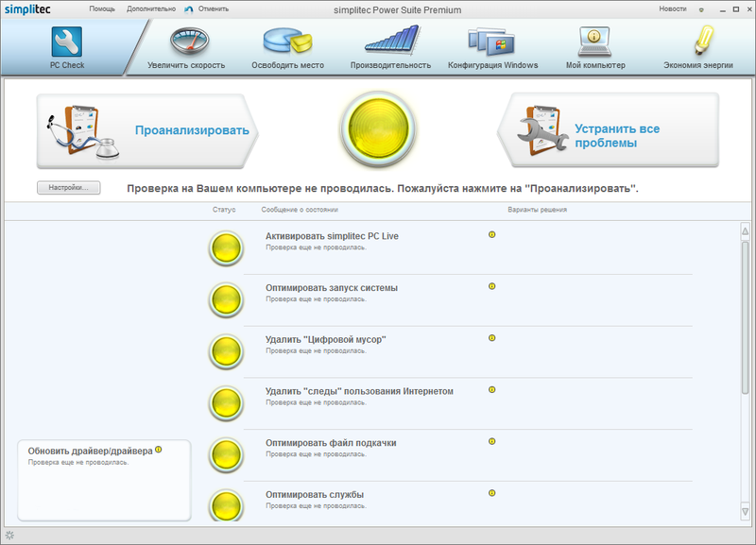Image resolution: width=756 pixels, height=545 pixels.
Task: Open the PC Check tab
Action: [x=66, y=47]
